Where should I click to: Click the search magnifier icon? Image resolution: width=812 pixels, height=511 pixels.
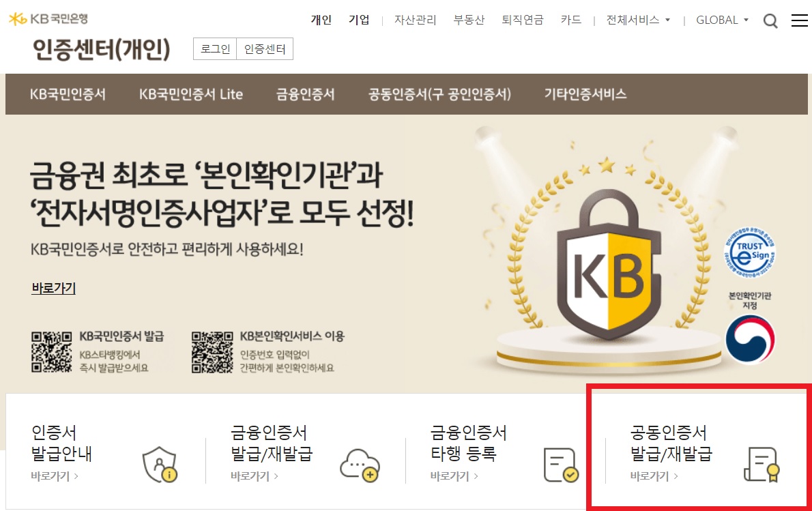point(770,20)
